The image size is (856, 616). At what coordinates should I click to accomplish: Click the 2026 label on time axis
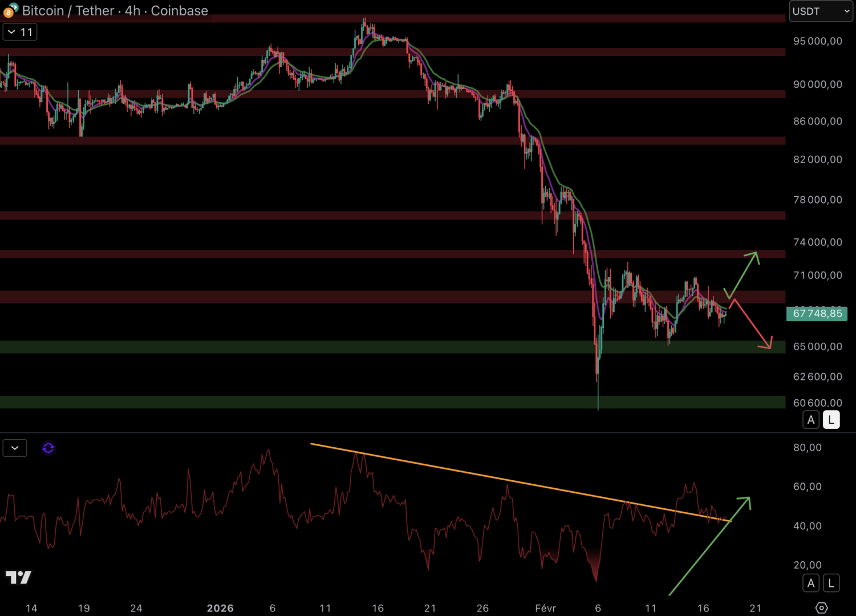220,608
